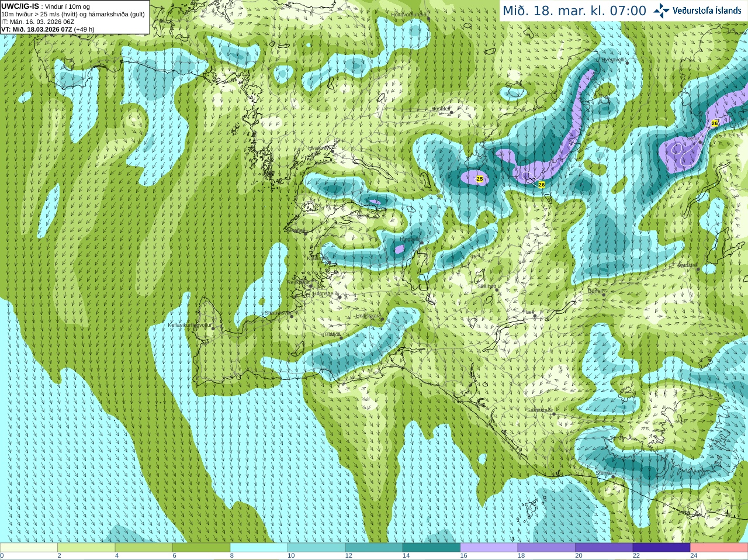The height and width of the screenshot is (560, 748).
Task: Pick the pink legend swatch above 24 m/s
Action: [x=719, y=548]
